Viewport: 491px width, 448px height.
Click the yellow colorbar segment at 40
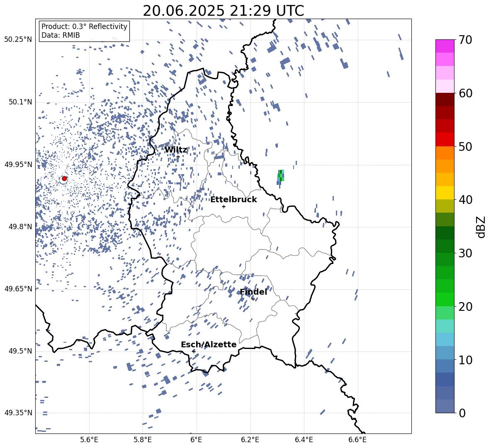click(x=445, y=193)
